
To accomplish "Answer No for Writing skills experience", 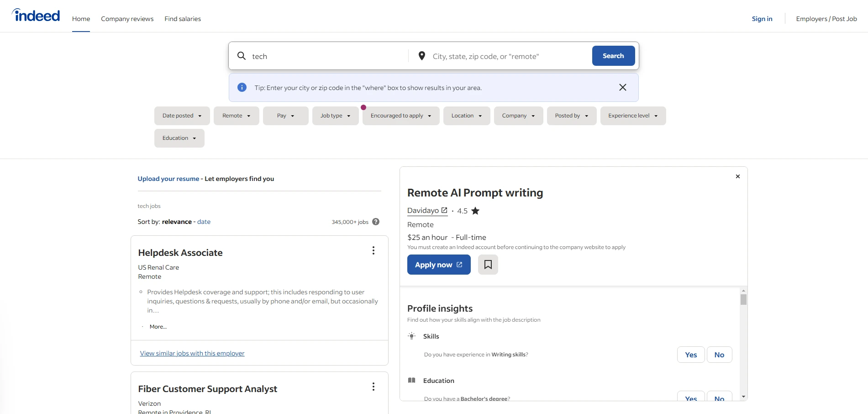I will coord(719,355).
